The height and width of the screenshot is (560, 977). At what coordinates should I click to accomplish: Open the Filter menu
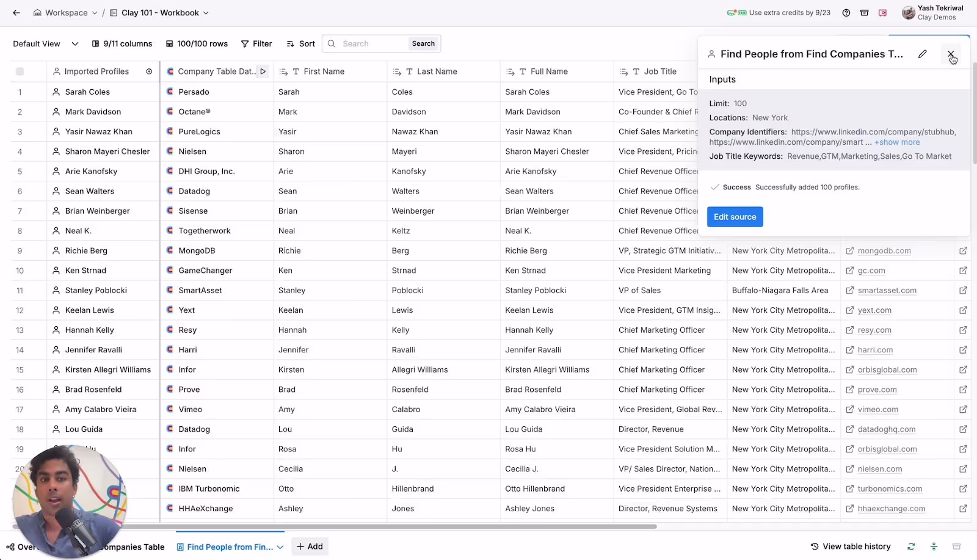(x=256, y=44)
